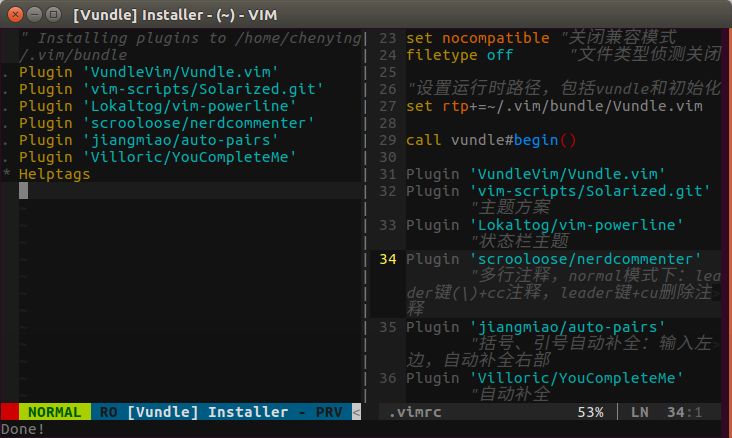The height and width of the screenshot is (438, 732).
Task: Click 'call vundle#begin()' on line 29
Action: pyautogui.click(x=491, y=140)
